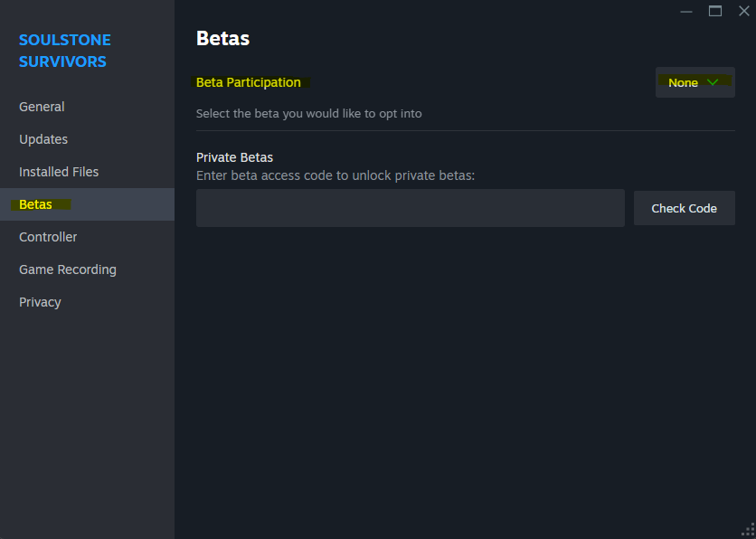Navigate to the Privacy tab
Viewport: 756px width, 539px height.
[40, 302]
